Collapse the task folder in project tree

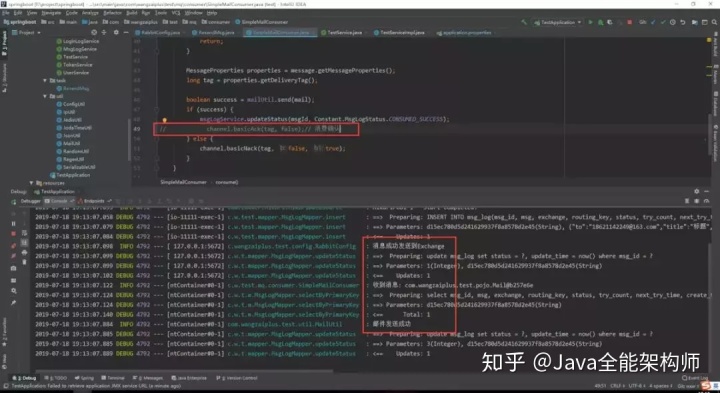tap(45, 80)
